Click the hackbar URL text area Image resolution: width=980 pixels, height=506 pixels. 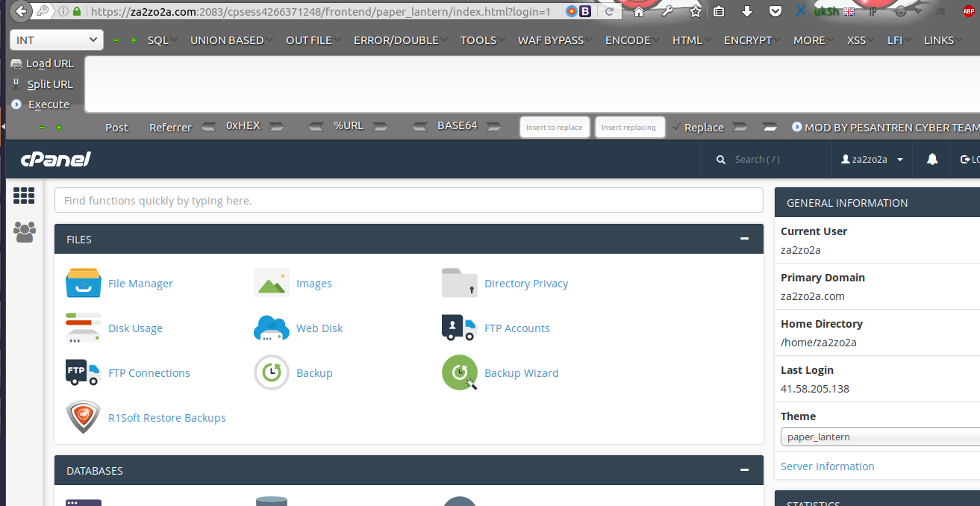531,84
